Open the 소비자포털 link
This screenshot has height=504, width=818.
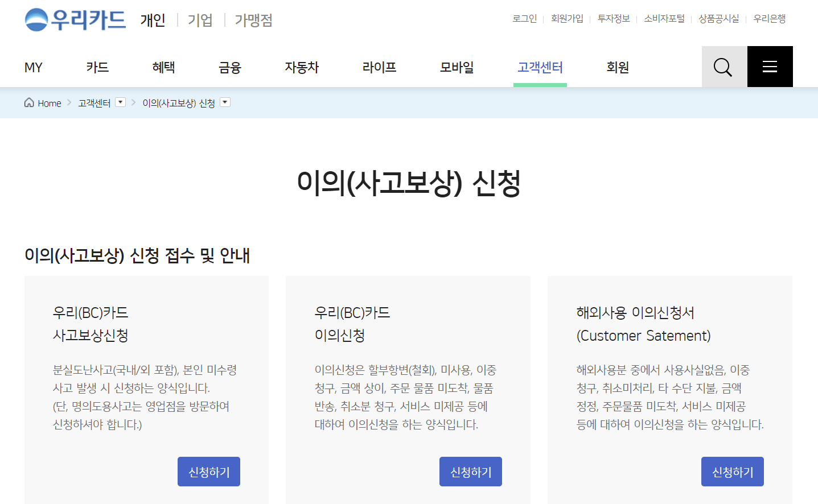[x=664, y=18]
